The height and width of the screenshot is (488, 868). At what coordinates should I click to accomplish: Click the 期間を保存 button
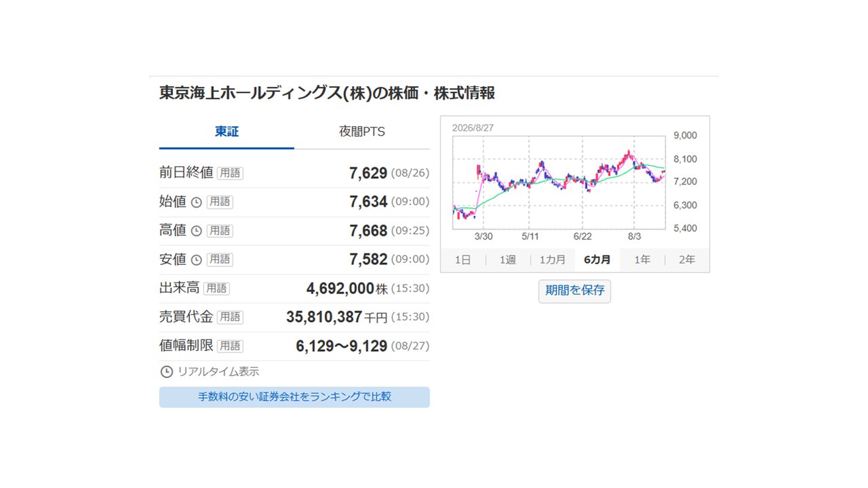(x=574, y=291)
